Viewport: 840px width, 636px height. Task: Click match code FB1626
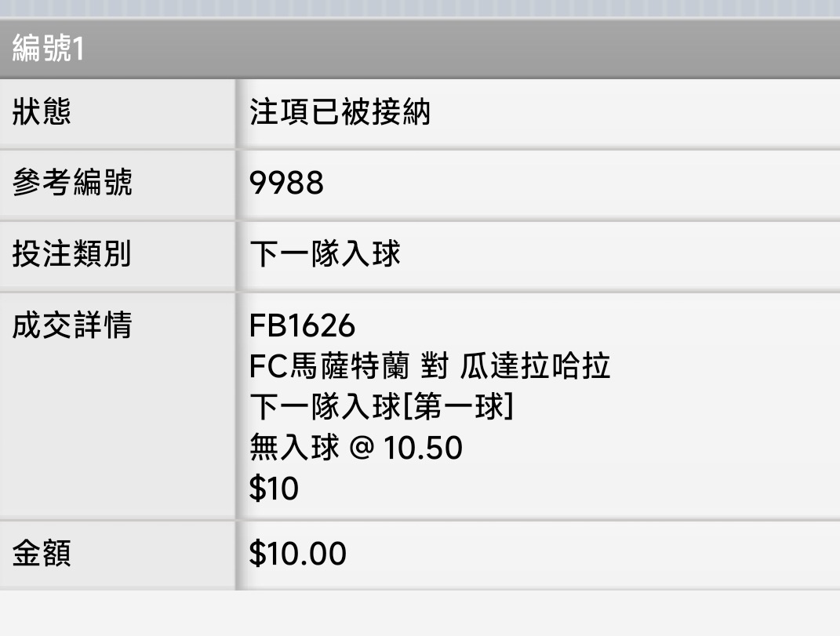[302, 325]
